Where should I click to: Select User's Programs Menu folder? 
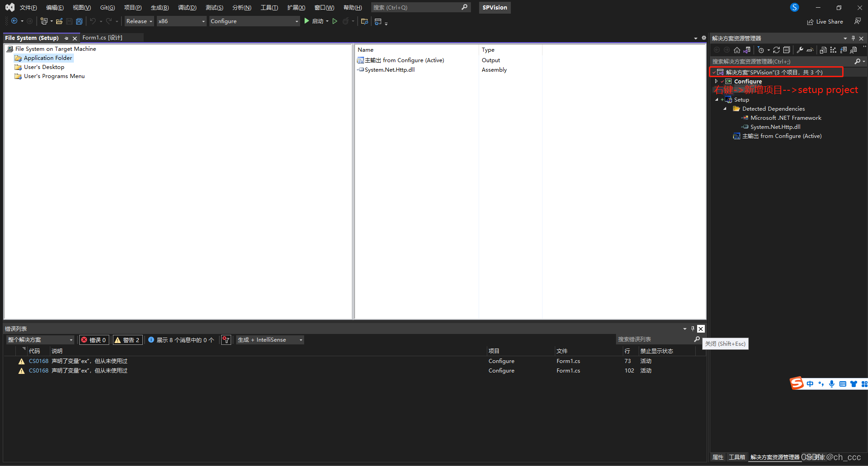50,76
